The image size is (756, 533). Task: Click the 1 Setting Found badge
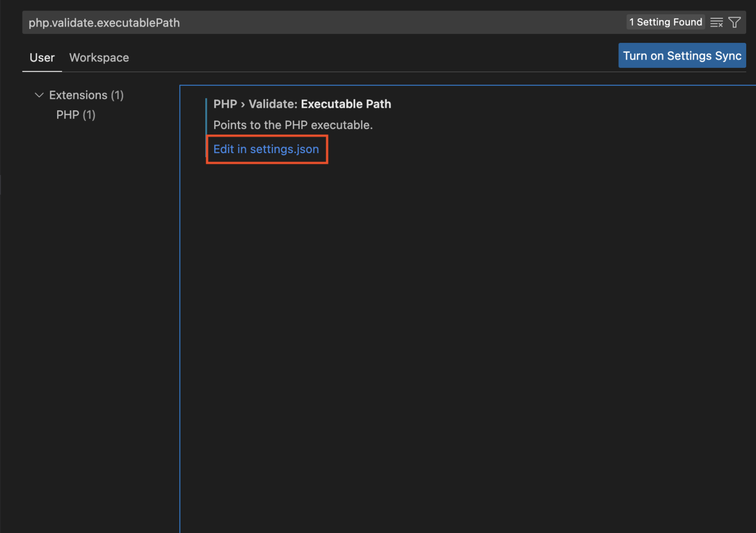[x=665, y=22]
